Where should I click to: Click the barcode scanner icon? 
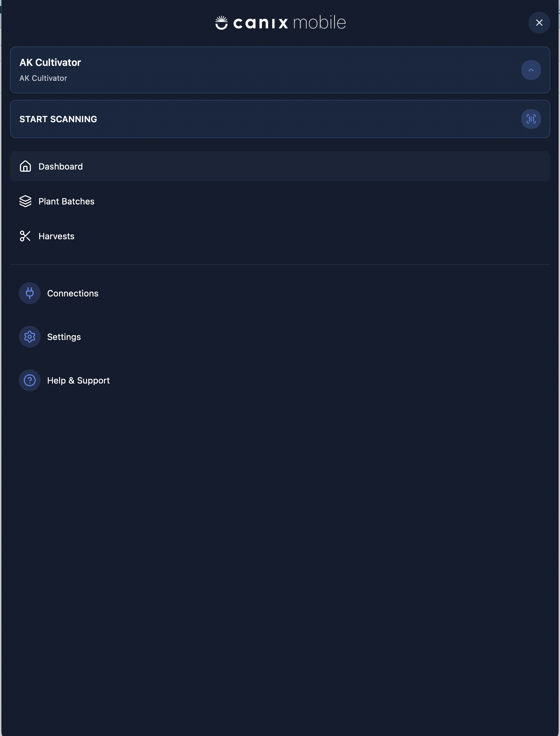pos(531,119)
